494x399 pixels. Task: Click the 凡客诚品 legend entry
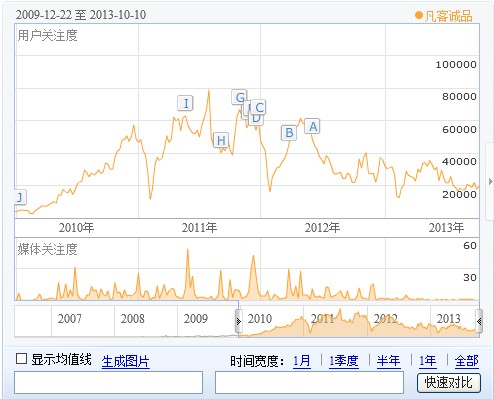[444, 16]
